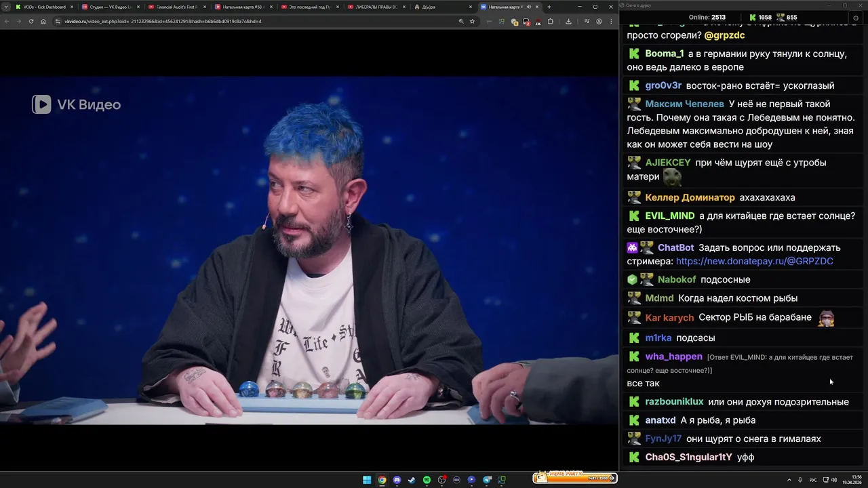
Task: Open the browser home page
Action: pos(43,21)
